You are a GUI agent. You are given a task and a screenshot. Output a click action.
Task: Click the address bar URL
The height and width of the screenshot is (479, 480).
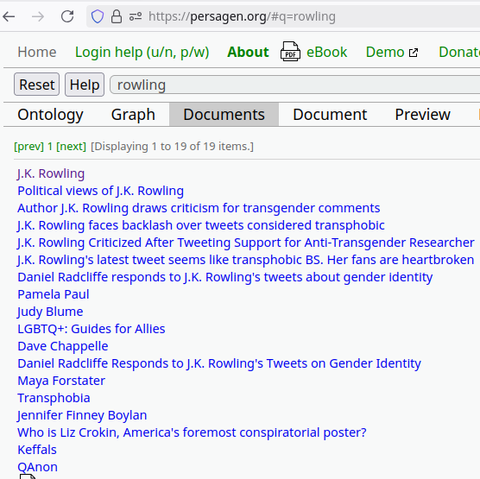(x=242, y=16)
